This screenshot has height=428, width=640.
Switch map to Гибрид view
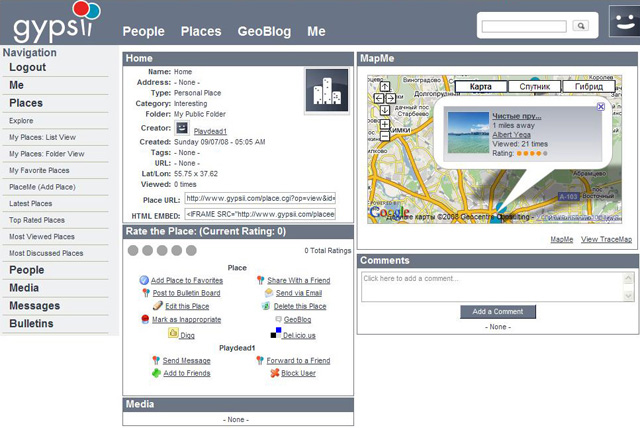pos(589,87)
